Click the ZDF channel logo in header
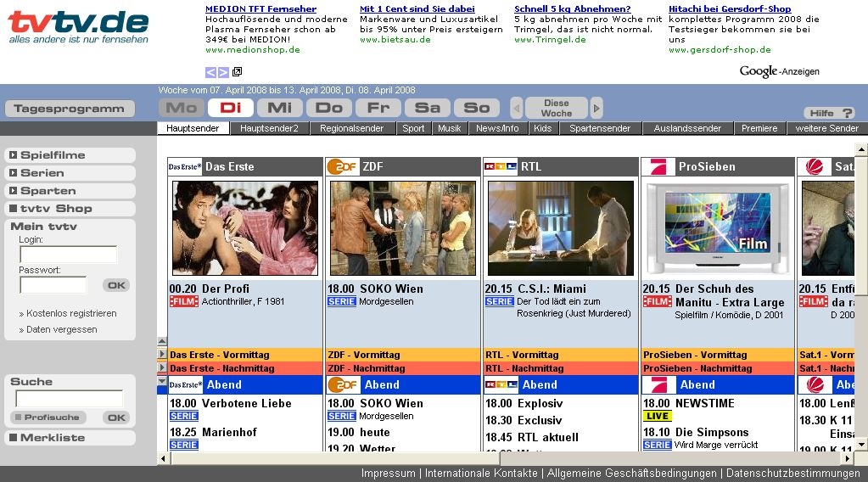Viewport: 868px width, 482px height. pyautogui.click(x=342, y=166)
